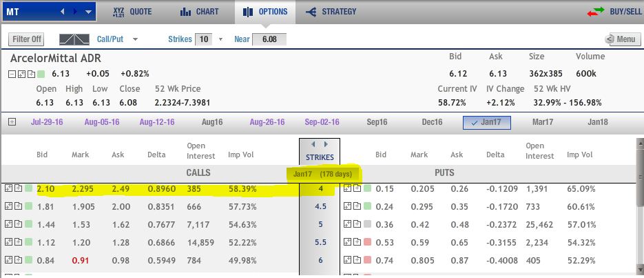
Task: Click the Call/Put payoff diagram icon
Action: pyautogui.click(x=74, y=39)
